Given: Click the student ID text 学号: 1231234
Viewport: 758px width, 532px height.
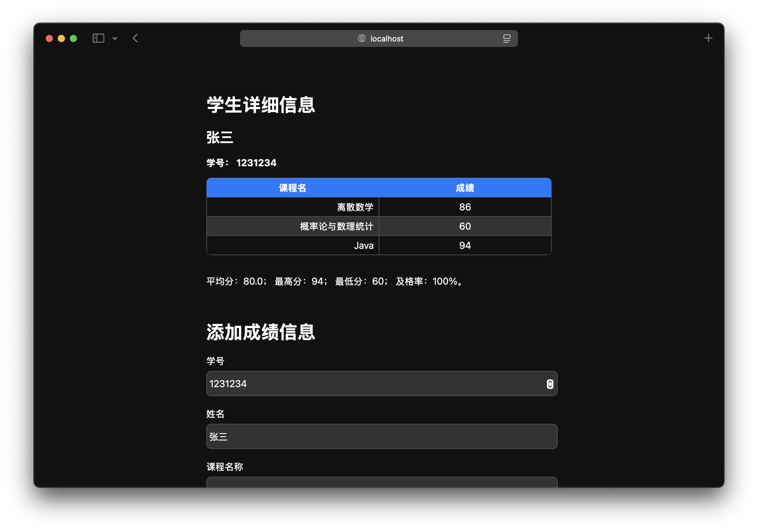Looking at the screenshot, I should 241,163.
